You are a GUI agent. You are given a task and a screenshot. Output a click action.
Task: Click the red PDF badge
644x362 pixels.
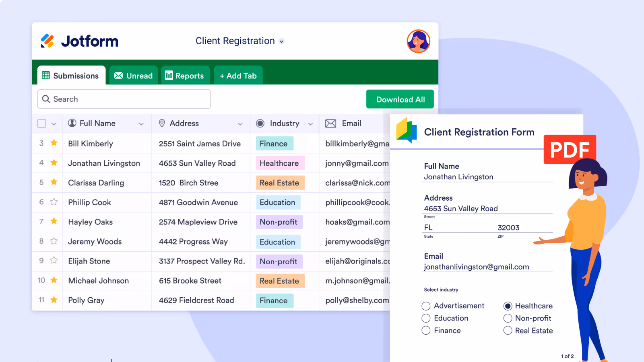pos(570,149)
